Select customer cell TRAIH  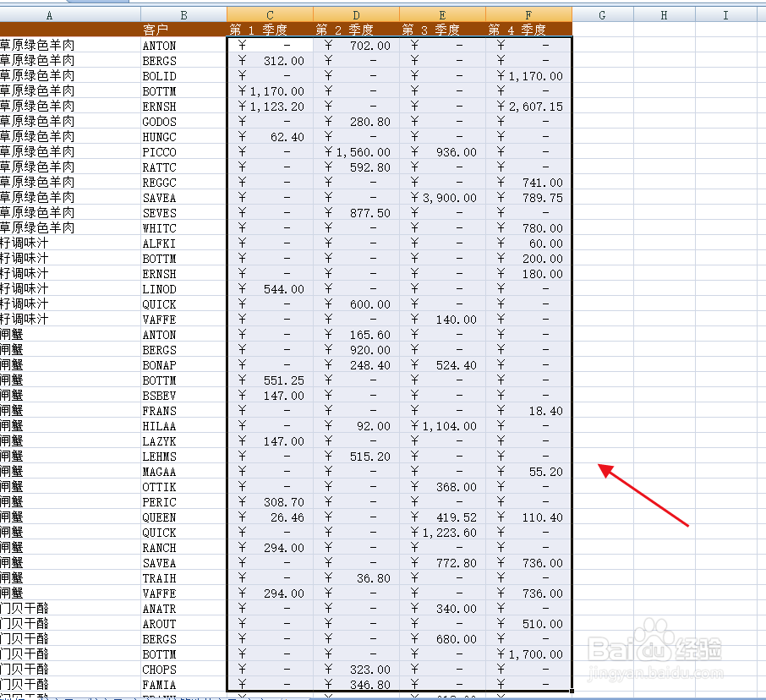183,578
